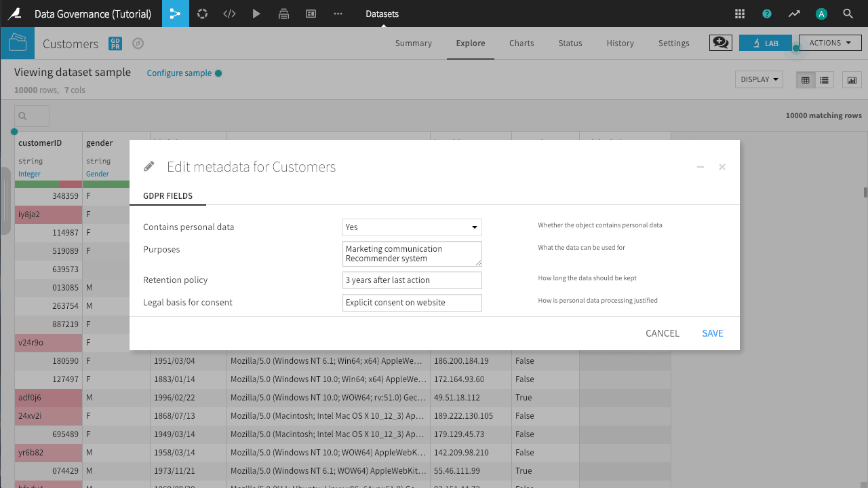Open the Flow icon in the top navbar
This screenshot has width=868, height=488.
(x=175, y=14)
